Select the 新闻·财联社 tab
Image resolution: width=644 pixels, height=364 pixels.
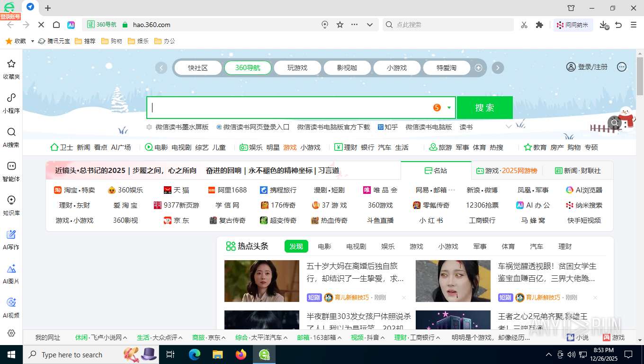(578, 171)
